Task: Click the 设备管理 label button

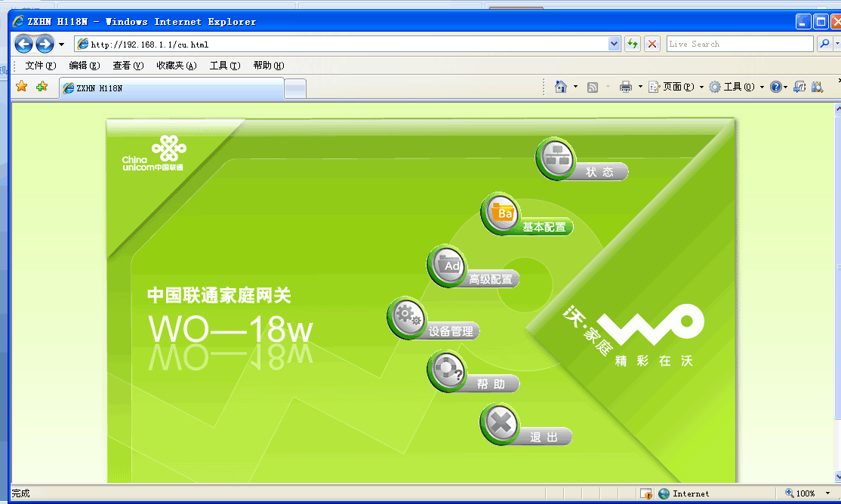Action: click(451, 330)
